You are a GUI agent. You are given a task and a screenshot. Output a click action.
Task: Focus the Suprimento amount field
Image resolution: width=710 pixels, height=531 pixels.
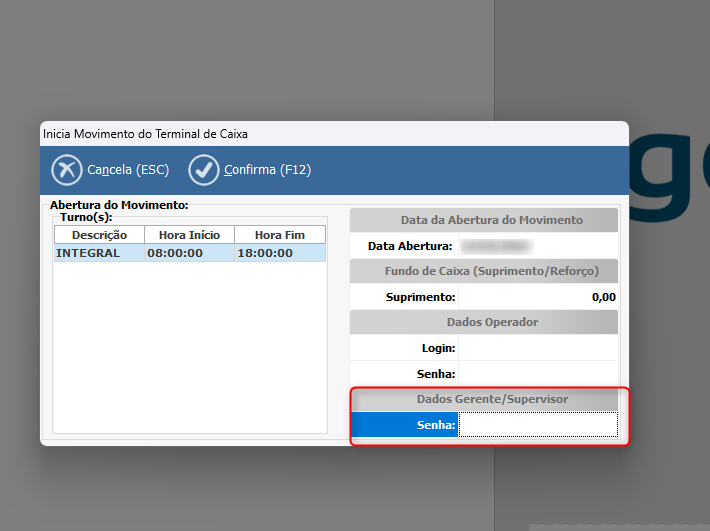(537, 297)
